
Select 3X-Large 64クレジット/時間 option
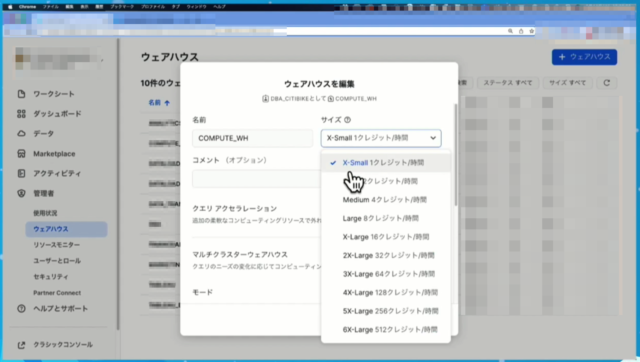(x=386, y=274)
